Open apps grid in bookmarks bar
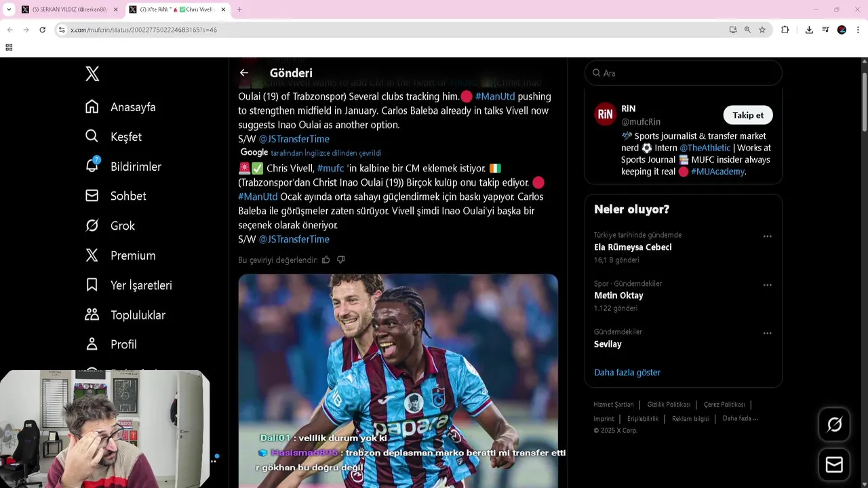868x488 pixels. (9, 47)
